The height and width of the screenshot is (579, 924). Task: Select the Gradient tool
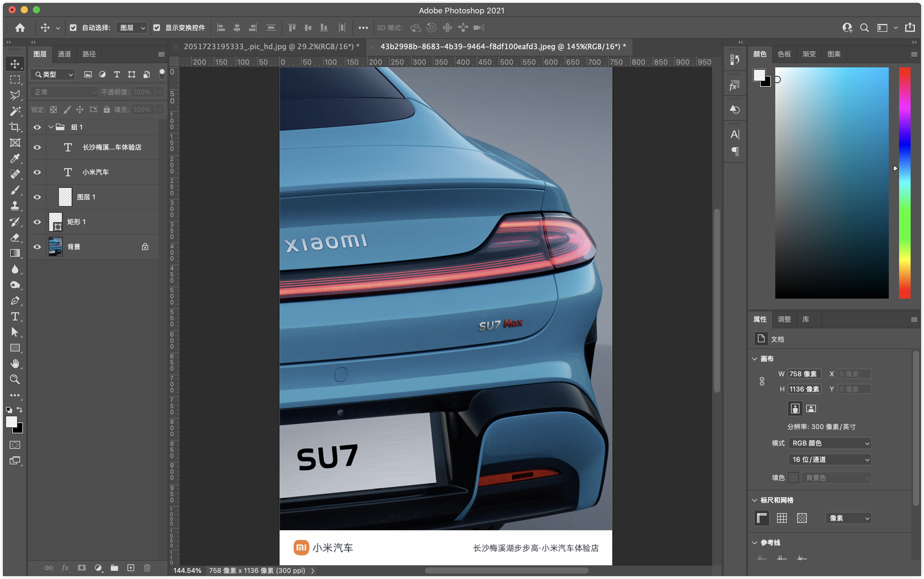click(x=15, y=253)
